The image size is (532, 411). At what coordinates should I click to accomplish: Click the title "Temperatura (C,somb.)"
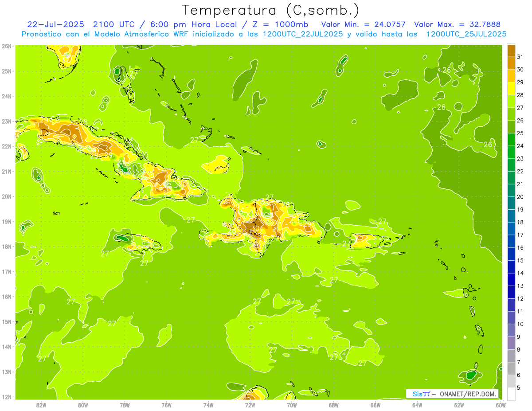pos(271,11)
